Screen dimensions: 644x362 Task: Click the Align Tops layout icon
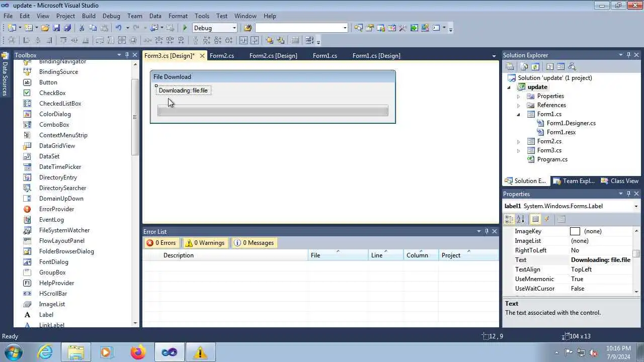(x=63, y=40)
